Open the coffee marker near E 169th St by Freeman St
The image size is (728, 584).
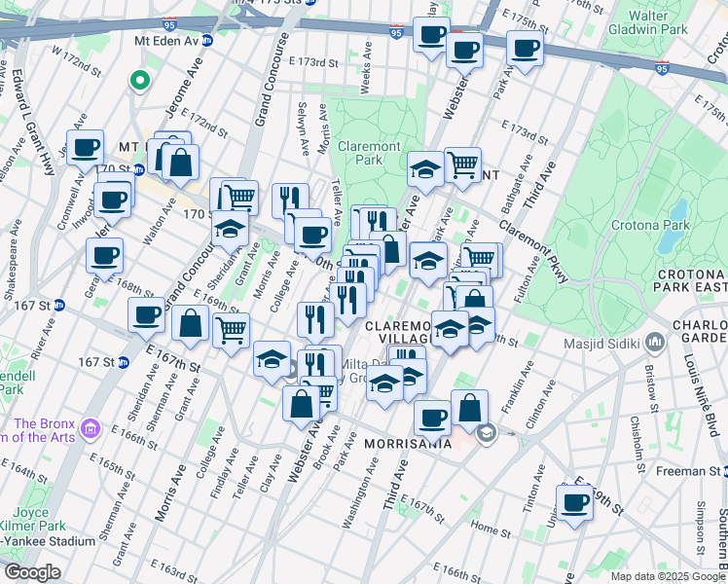pyautogui.click(x=575, y=503)
